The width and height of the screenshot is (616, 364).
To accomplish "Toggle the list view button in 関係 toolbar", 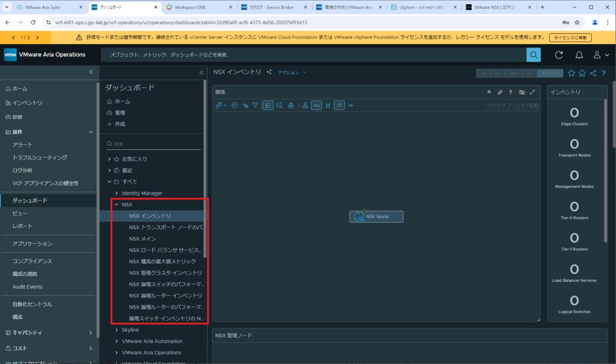I will [268, 105].
